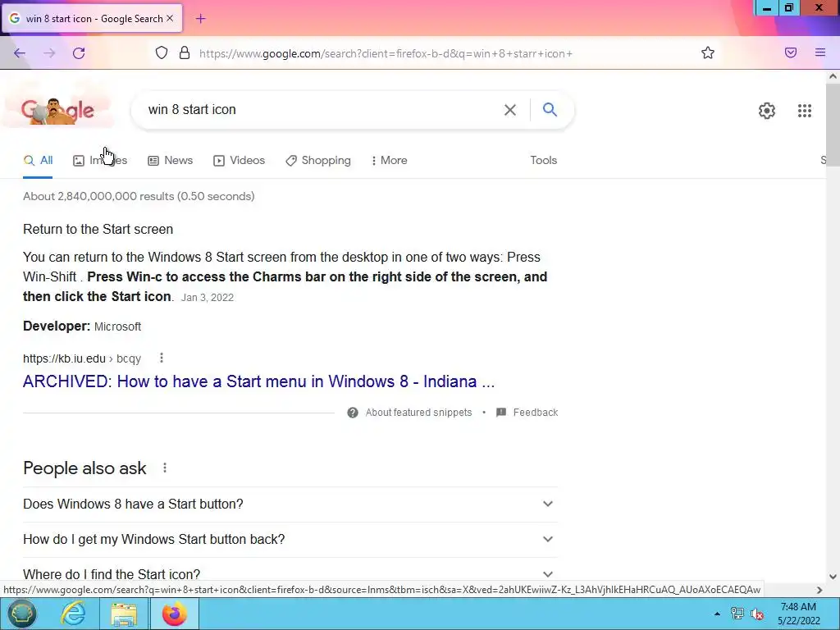Open network status tray icon
The height and width of the screenshot is (630, 840).
[x=737, y=614]
